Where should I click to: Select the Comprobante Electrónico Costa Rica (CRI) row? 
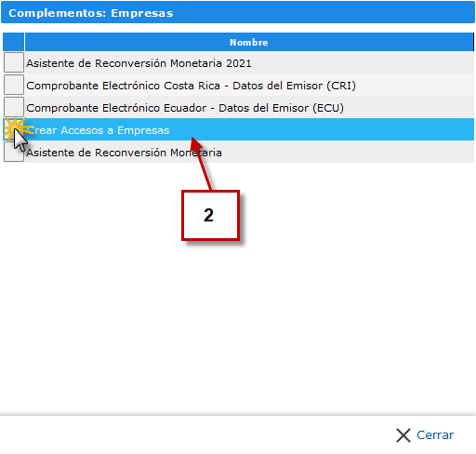coord(238,85)
